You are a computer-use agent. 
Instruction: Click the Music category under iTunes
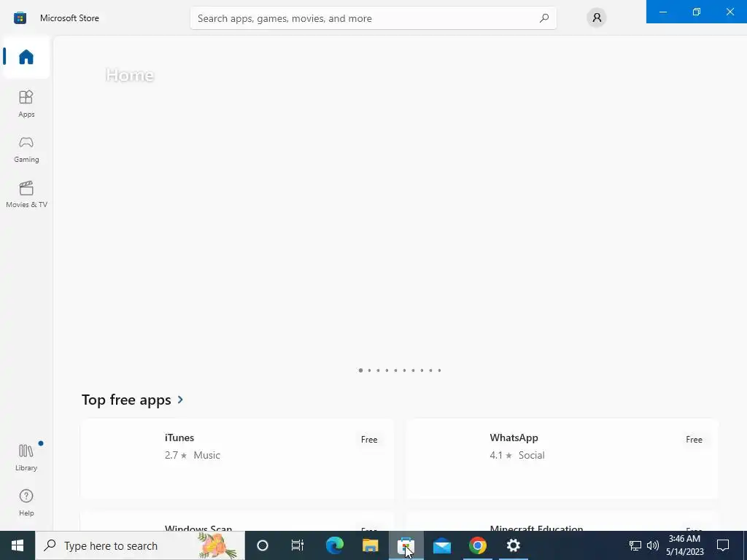click(206, 455)
